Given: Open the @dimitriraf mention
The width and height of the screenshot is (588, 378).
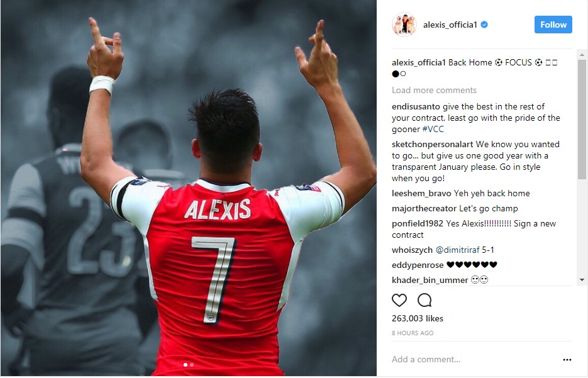Looking at the screenshot, I should [x=457, y=250].
